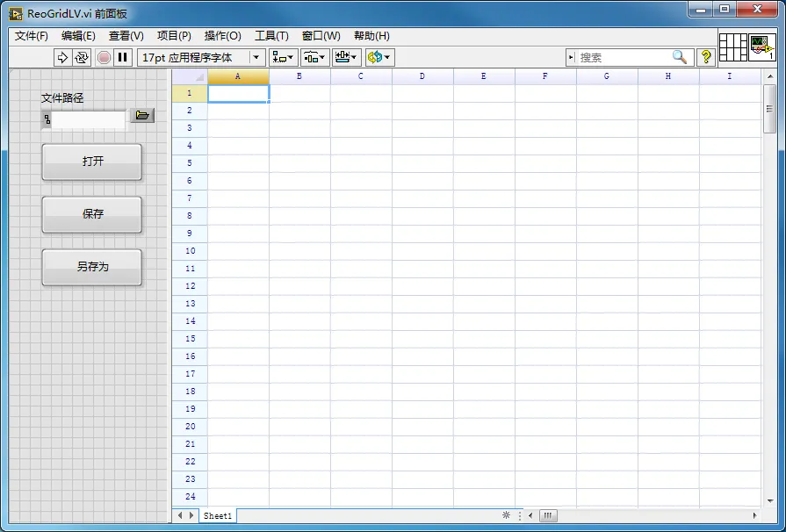Image resolution: width=786 pixels, height=532 pixels.
Task: Select row header 1
Action: click(x=190, y=93)
